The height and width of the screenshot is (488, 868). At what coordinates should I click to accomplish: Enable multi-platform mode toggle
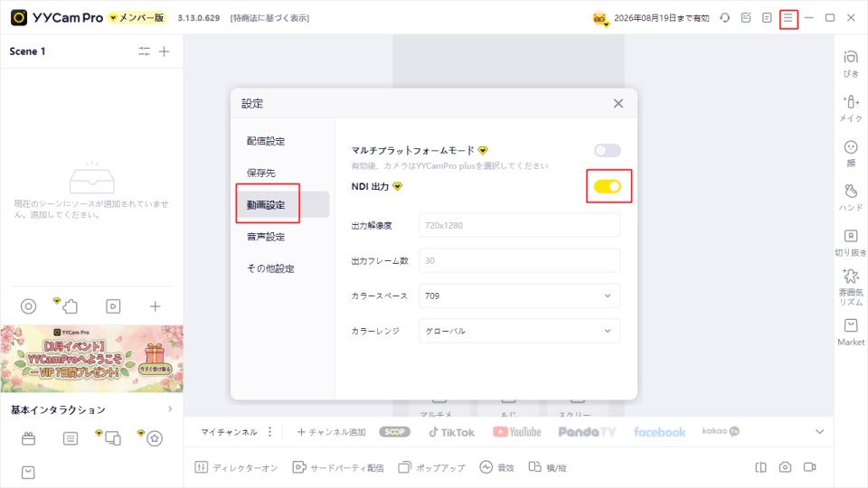click(608, 150)
